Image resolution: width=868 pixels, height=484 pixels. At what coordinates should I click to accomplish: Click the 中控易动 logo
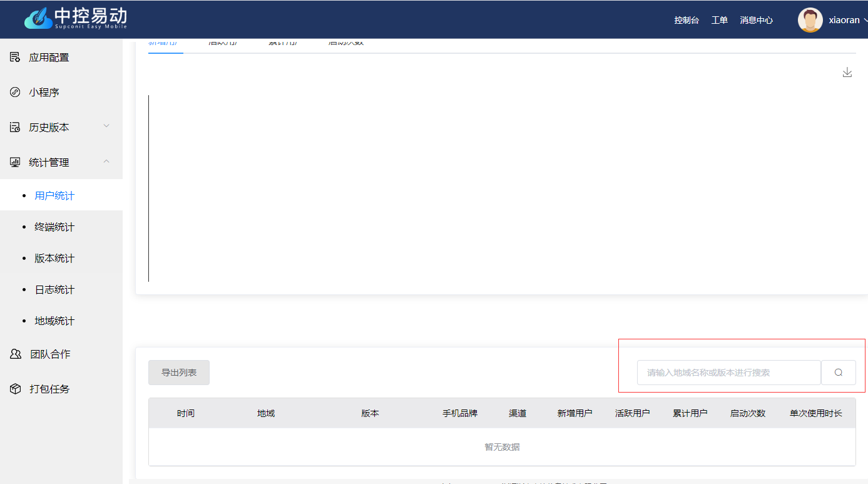(76, 19)
